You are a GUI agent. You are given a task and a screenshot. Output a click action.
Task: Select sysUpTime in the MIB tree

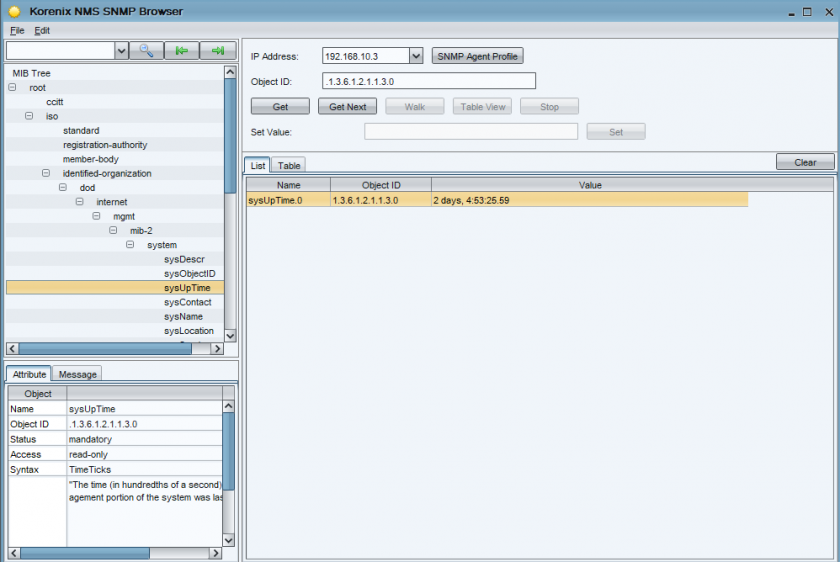[x=187, y=288]
